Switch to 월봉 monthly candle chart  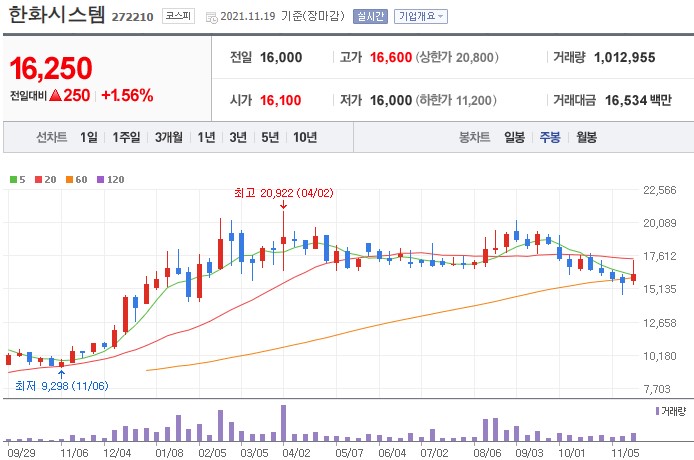(x=586, y=137)
